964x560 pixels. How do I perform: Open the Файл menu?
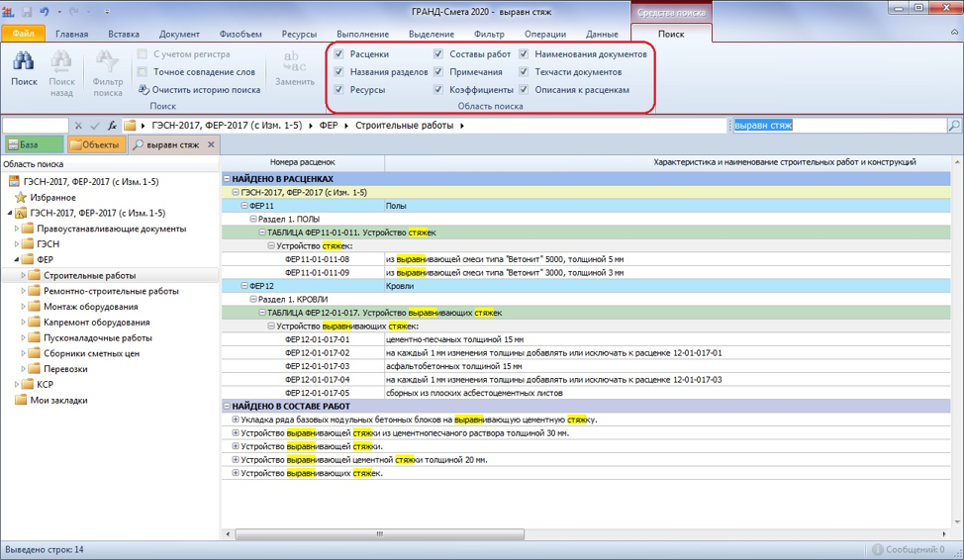23,34
